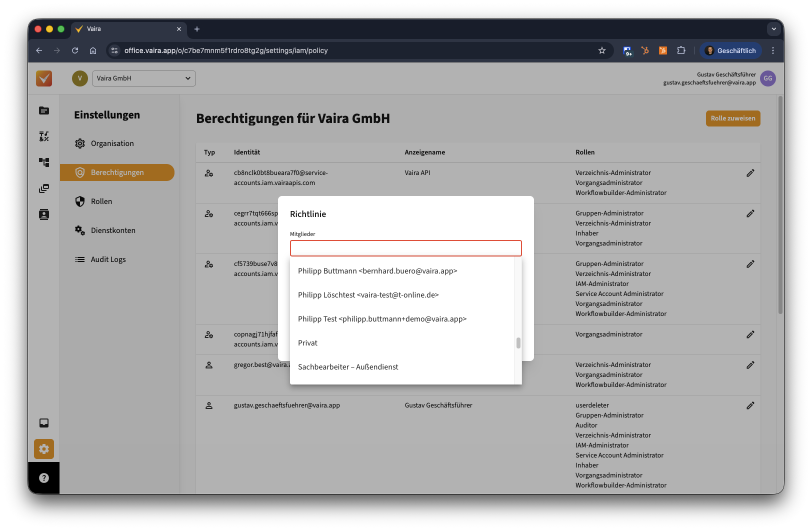Open the Vaira GmbH organisation dropdown
Image resolution: width=812 pixels, height=531 pixels.
coord(144,78)
